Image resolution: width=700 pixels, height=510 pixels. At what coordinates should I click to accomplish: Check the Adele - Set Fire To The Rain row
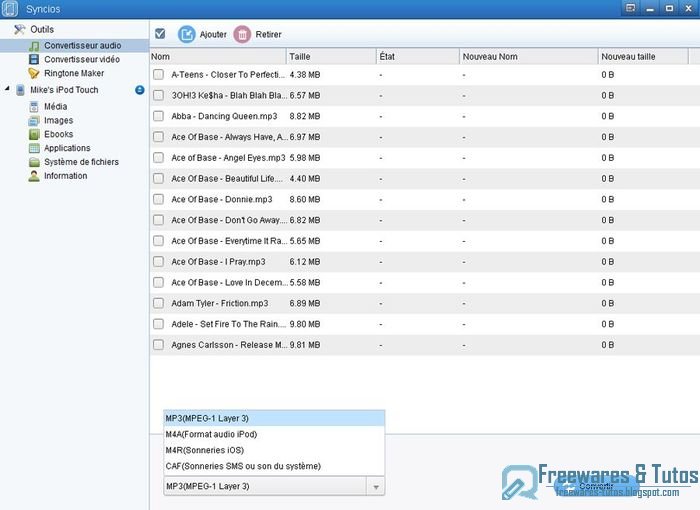click(x=158, y=324)
